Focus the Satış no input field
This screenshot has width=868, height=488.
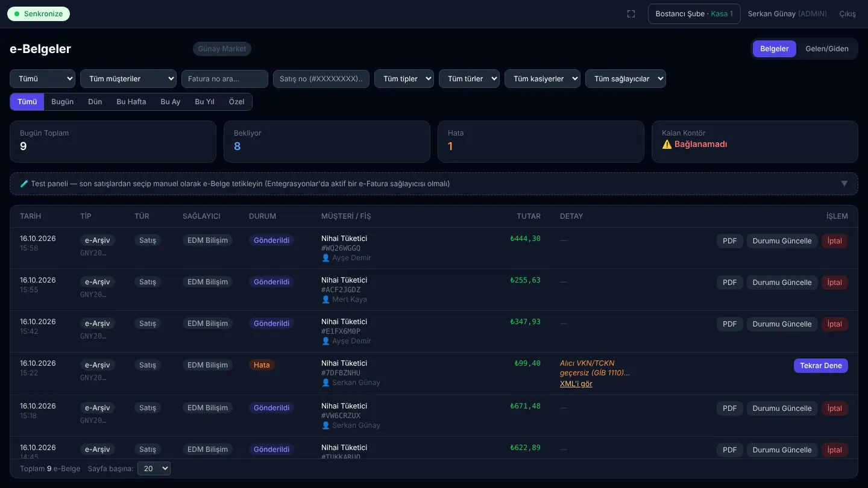point(321,79)
